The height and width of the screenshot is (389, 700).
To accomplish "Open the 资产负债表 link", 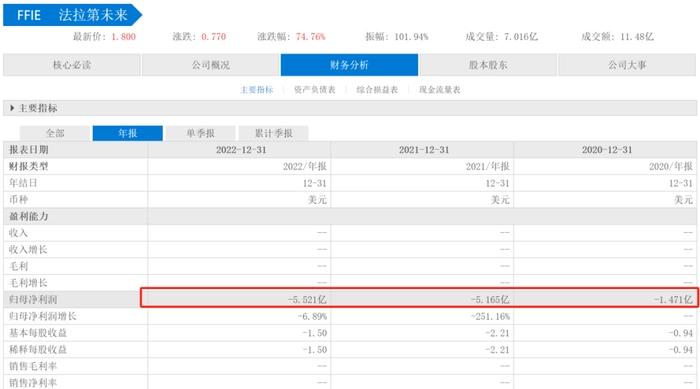I will (x=315, y=90).
